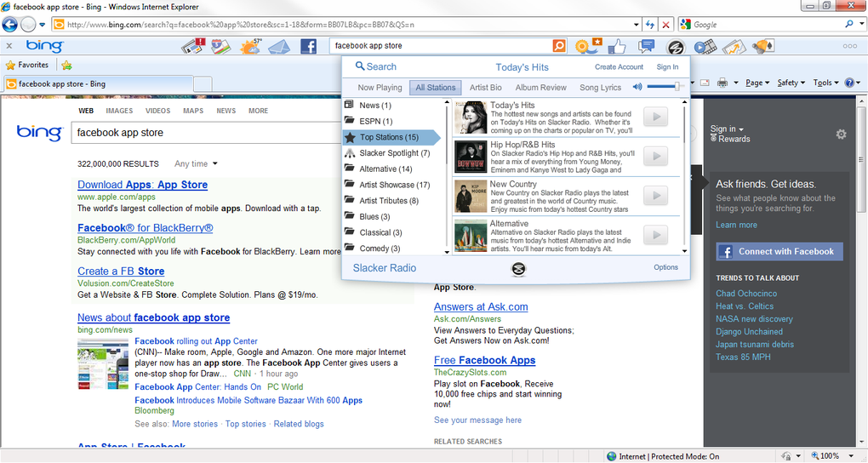868x463 pixels.
Task: Click Create Account in Slacker panel
Action: click(x=619, y=67)
